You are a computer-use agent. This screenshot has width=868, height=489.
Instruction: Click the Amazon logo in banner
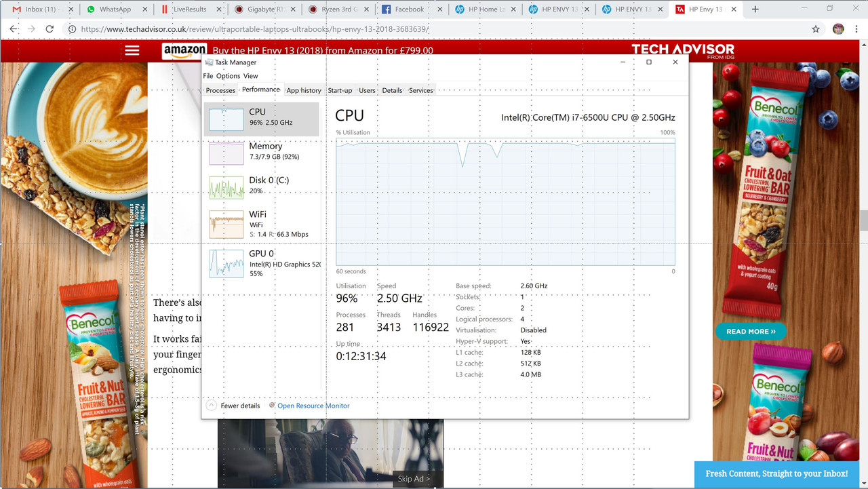184,51
